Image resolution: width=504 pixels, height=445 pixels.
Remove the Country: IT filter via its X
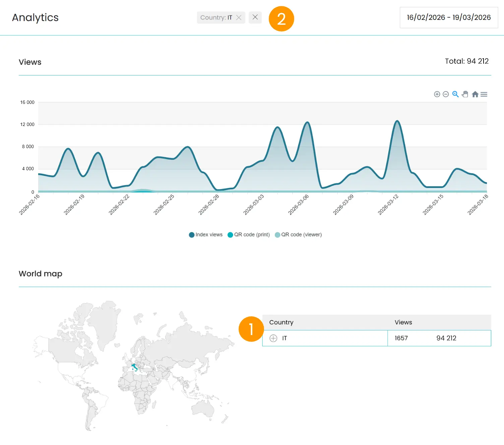coord(239,17)
